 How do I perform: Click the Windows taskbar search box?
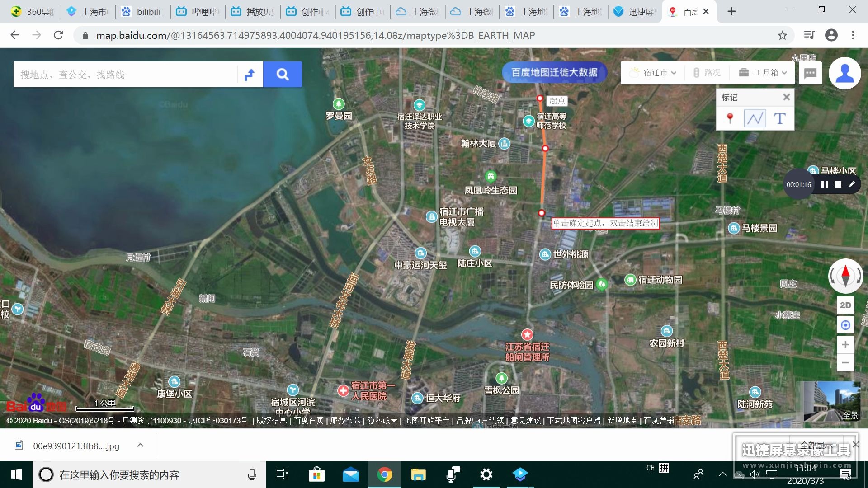click(149, 474)
